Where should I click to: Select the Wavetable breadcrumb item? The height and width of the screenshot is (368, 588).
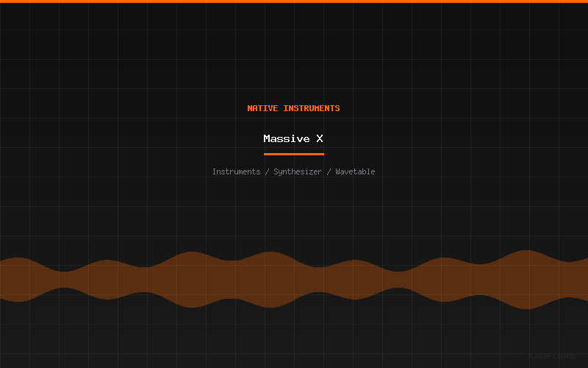(x=355, y=171)
